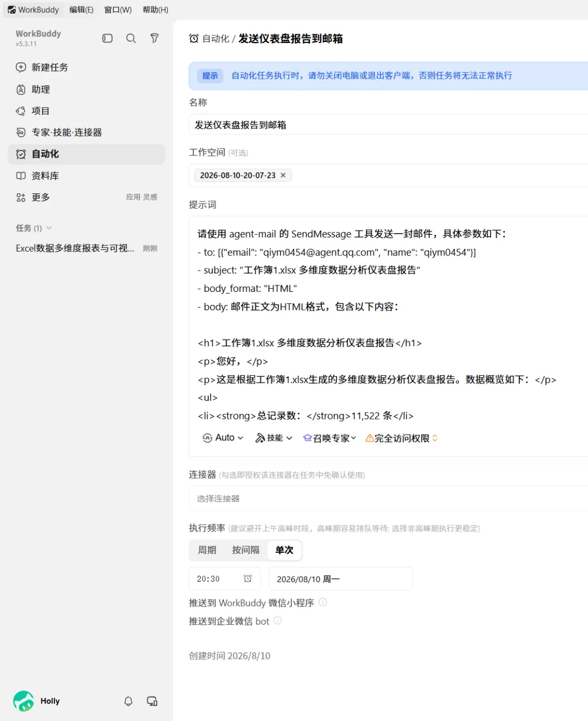Remove the 2026-08-10-20-07-23 workspace tag

(283, 175)
